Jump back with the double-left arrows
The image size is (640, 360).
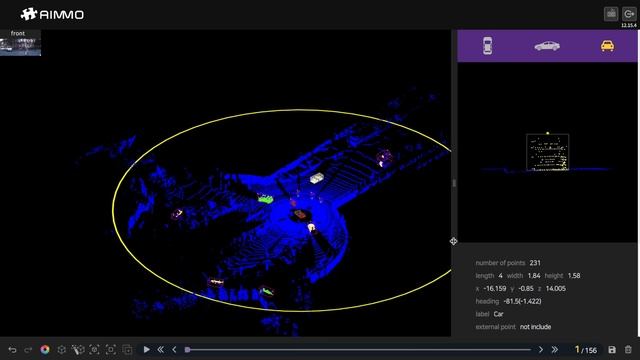pos(160,349)
